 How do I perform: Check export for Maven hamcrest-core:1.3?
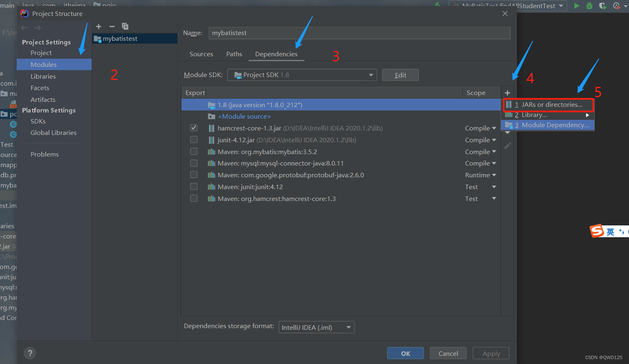pyautogui.click(x=194, y=199)
